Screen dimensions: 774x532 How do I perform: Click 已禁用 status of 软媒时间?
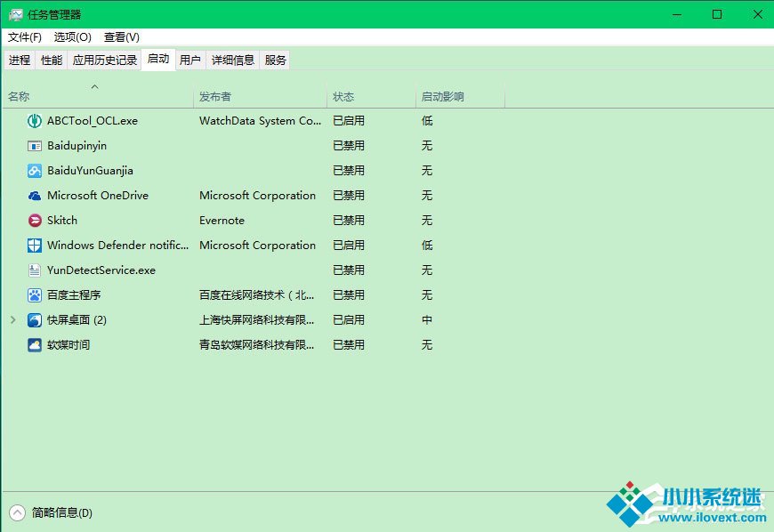click(349, 345)
